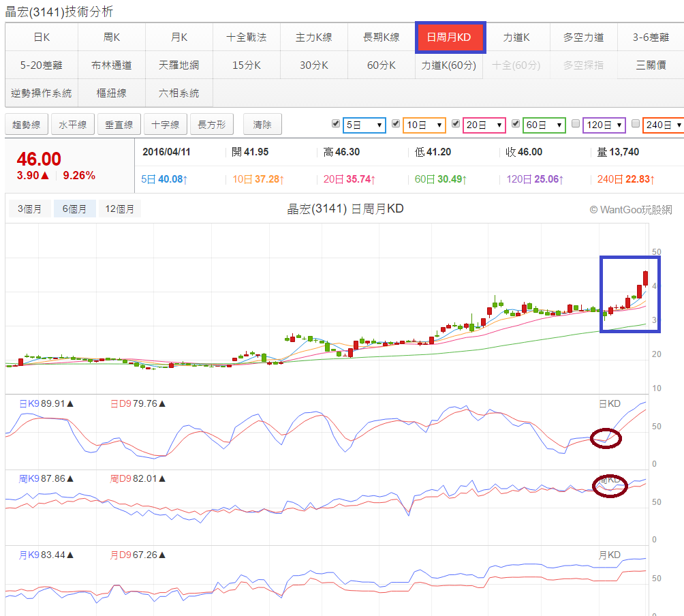Open the 10日 period dropdown

coord(424,125)
